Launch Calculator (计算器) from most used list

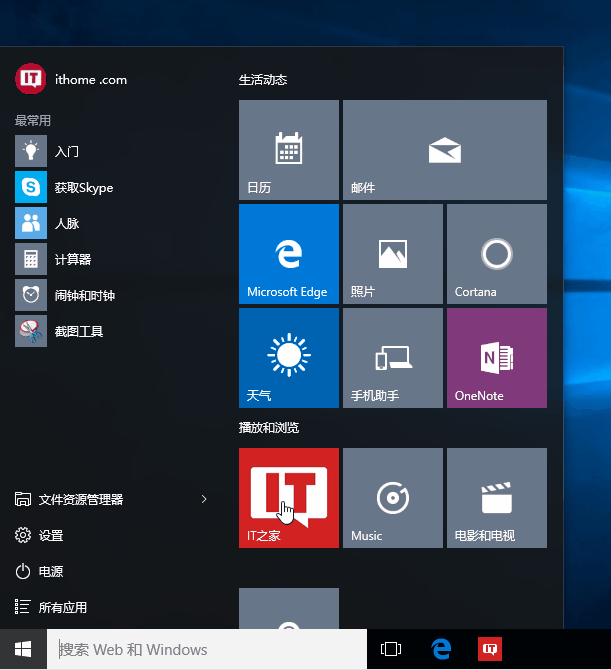point(72,260)
